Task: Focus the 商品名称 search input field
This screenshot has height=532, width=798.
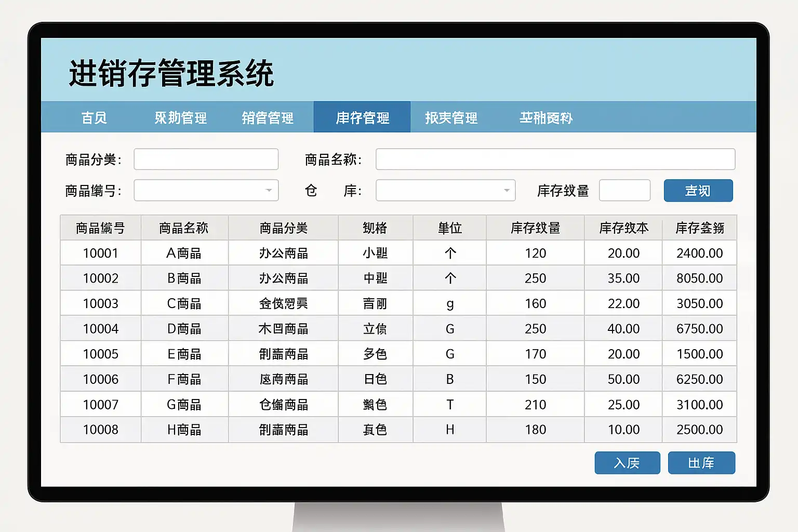Action: click(x=555, y=159)
